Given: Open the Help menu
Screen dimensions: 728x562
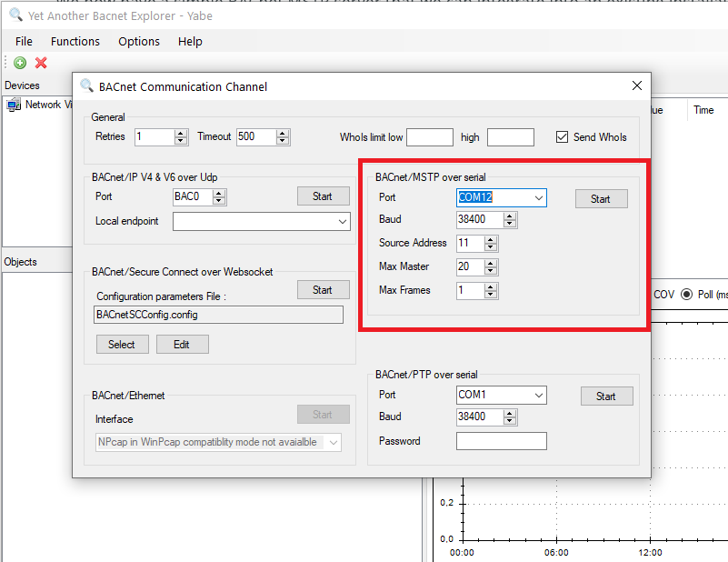Looking at the screenshot, I should 190,41.
